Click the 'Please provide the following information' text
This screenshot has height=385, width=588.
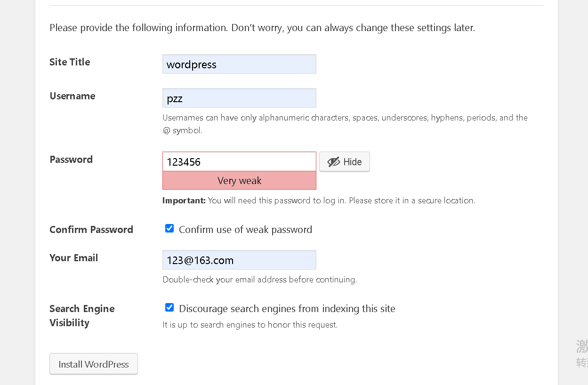(262, 28)
